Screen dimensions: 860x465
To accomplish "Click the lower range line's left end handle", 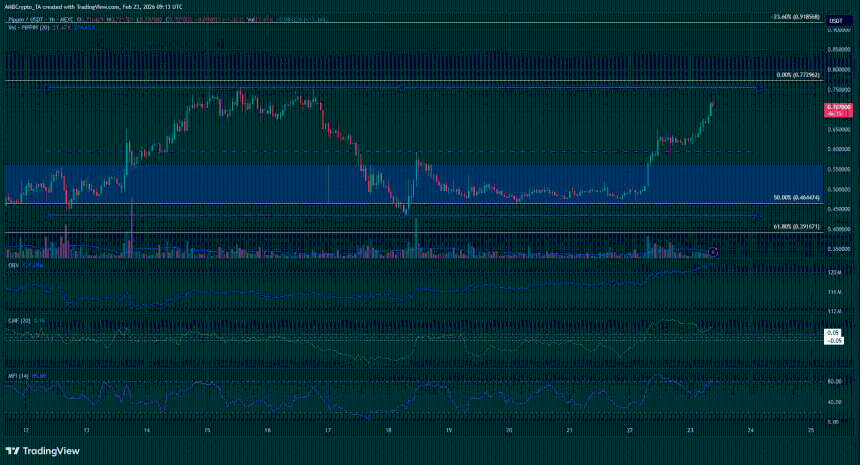I will point(46,216).
